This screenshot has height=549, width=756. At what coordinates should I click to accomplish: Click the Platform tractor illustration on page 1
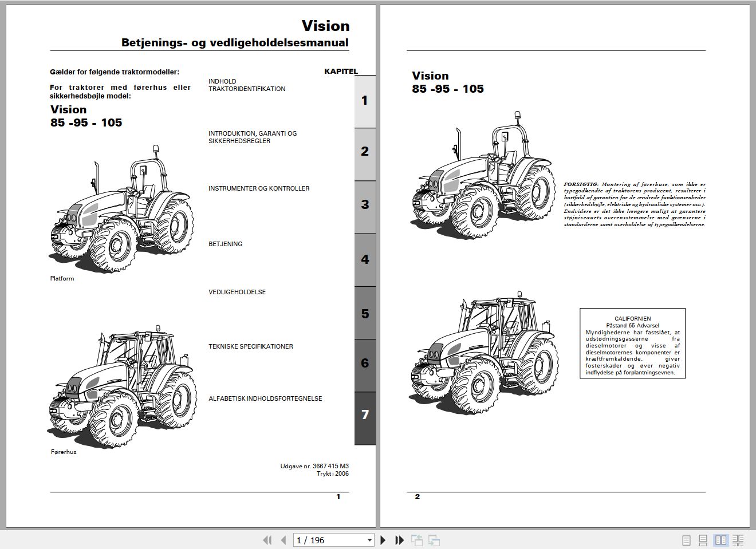click(122, 208)
